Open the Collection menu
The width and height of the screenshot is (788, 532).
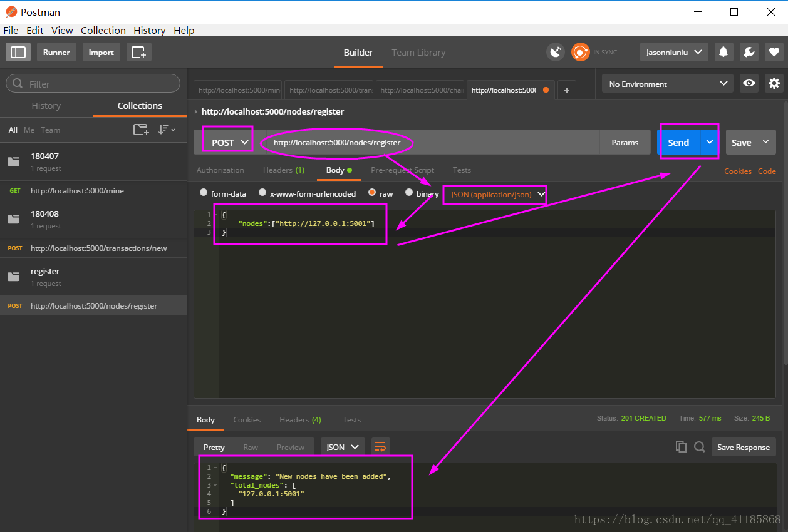103,30
